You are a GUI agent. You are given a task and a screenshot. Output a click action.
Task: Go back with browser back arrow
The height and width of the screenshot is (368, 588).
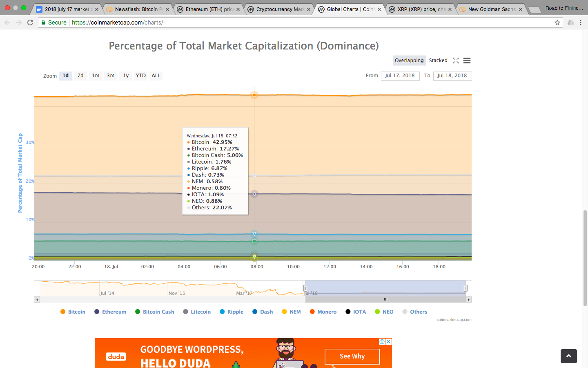pos(7,22)
